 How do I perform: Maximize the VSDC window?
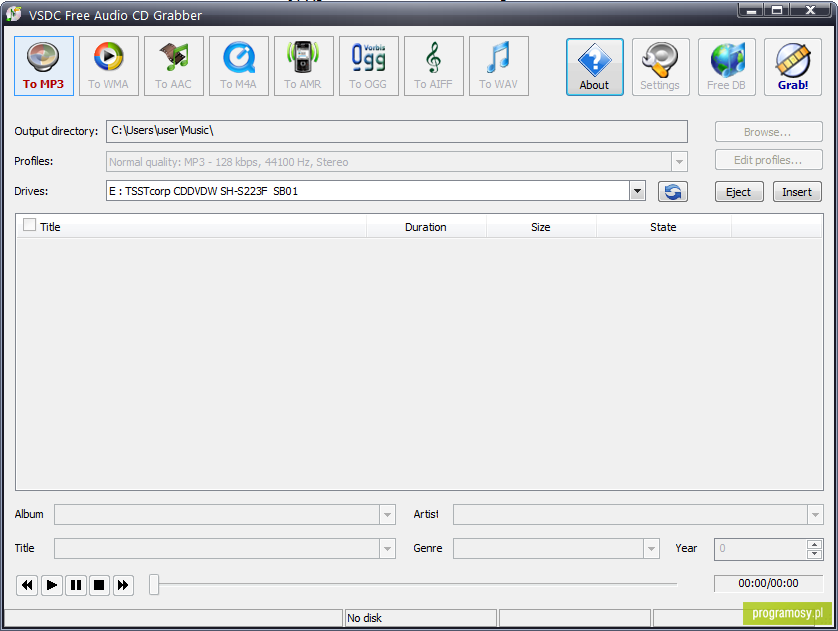777,10
